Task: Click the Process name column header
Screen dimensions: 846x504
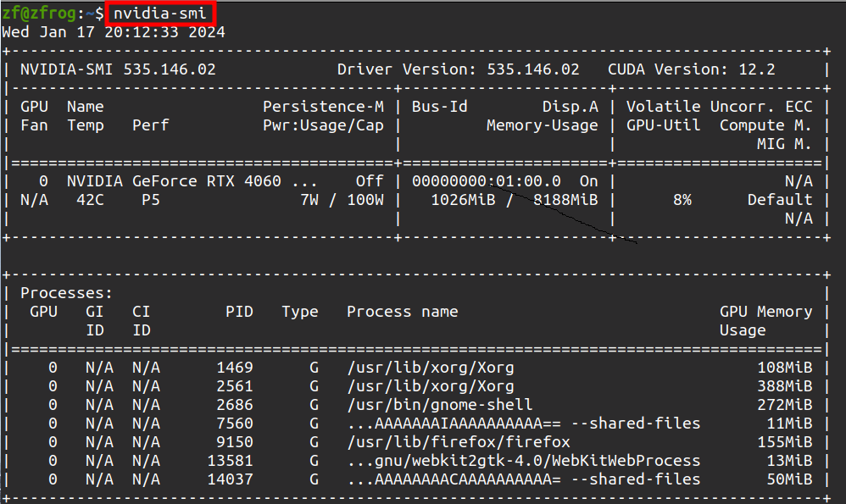Action: click(402, 312)
